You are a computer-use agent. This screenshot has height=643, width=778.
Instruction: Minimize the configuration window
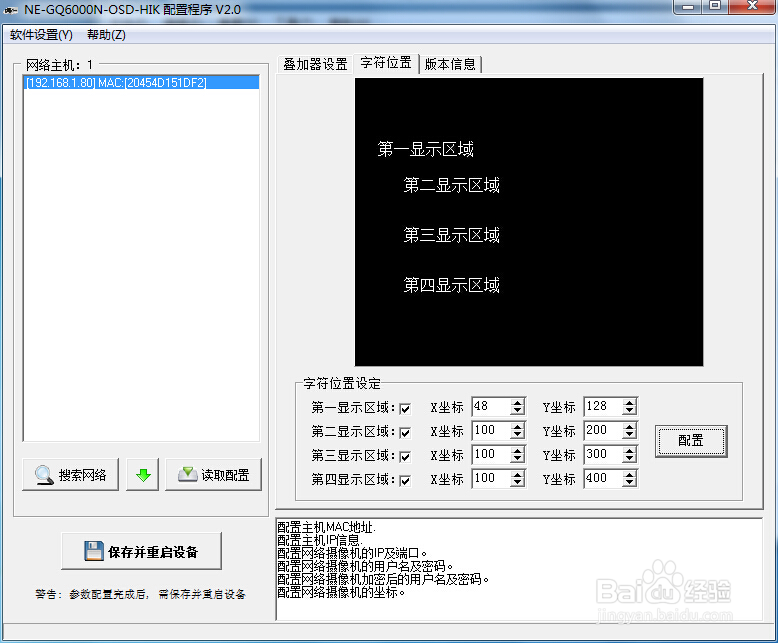tap(688, 6)
